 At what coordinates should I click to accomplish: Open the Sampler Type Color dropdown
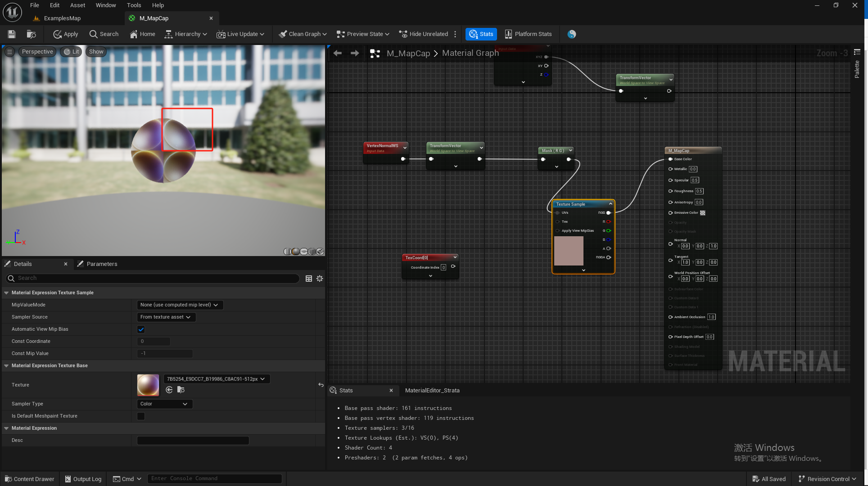164,404
